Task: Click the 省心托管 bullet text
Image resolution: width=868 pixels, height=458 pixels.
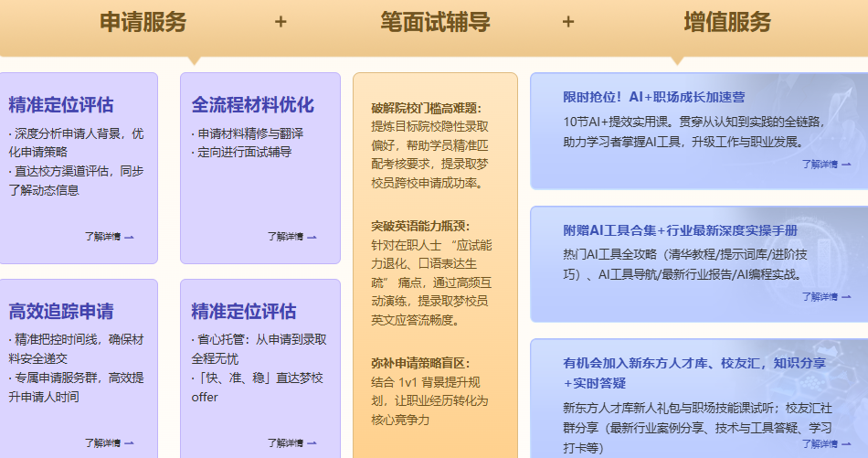Action: 259,349
